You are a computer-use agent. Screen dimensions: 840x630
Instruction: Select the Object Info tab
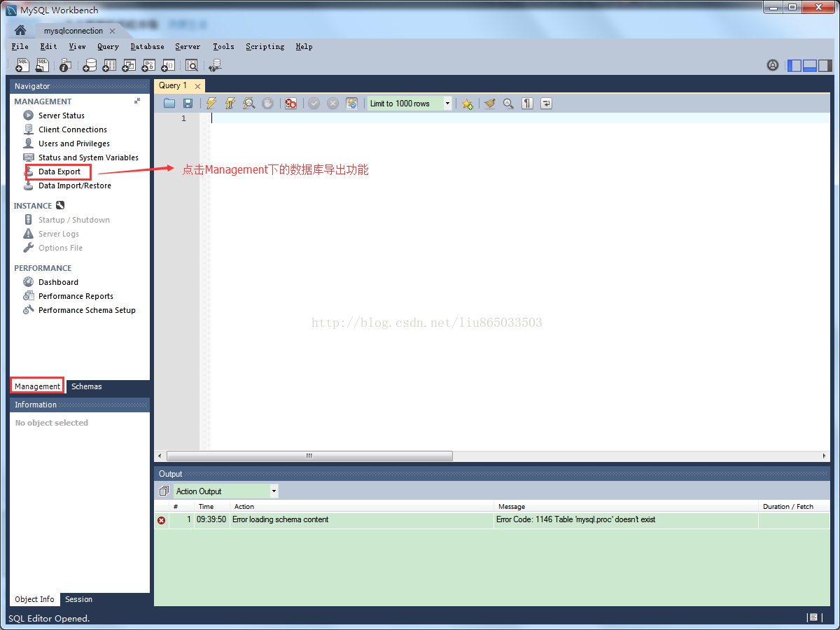click(x=34, y=599)
